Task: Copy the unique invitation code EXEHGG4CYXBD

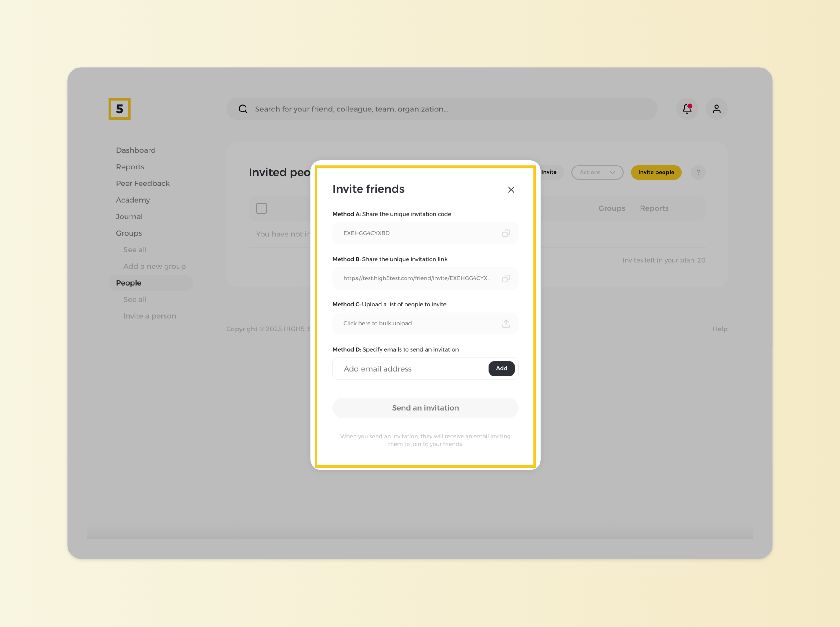Action: (x=506, y=233)
